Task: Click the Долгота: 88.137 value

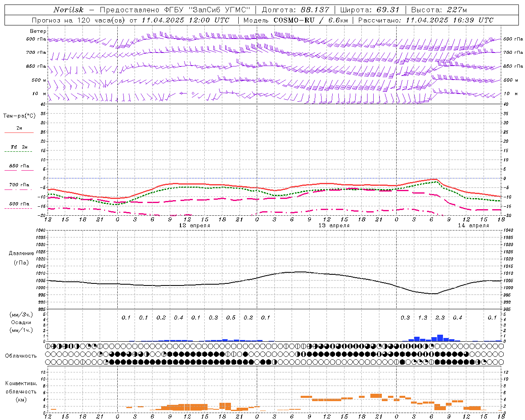Action: [x=295, y=10]
